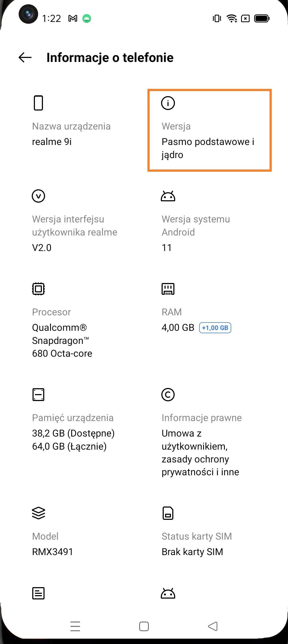Tap the phone icon above Nazwa urządzenia
Image resolution: width=288 pixels, height=644 pixels.
coord(38,103)
